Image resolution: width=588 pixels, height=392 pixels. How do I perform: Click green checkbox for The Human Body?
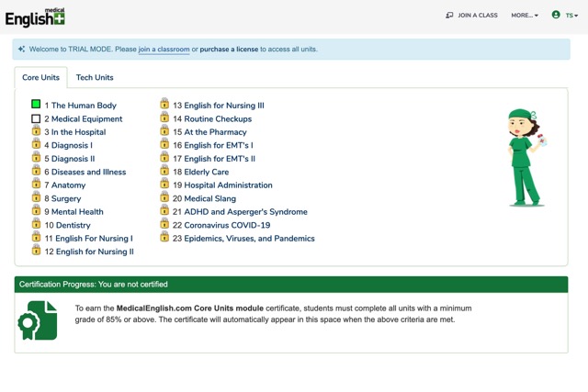(36, 106)
